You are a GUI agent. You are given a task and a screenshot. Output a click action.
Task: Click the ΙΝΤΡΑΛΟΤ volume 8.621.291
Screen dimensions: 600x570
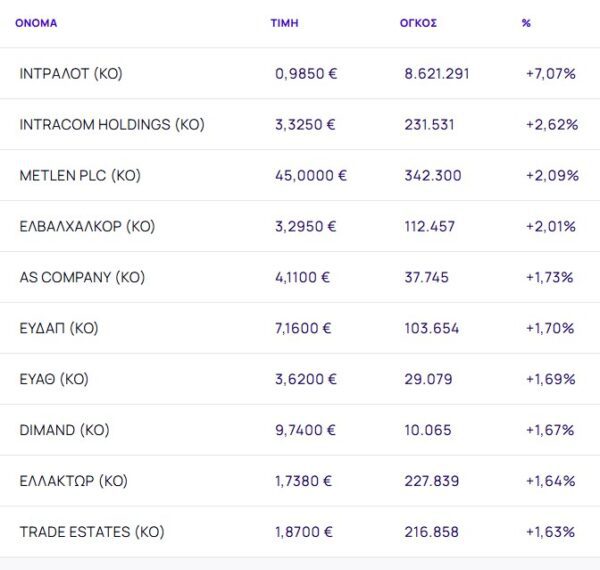(437, 74)
